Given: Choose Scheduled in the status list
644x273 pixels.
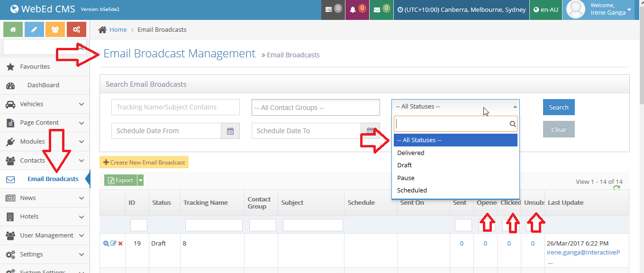Looking at the screenshot, I should pos(412,190).
